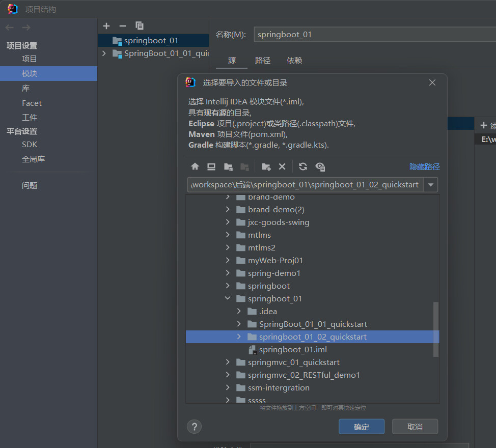Screen dimensions: 496x448
Task: Expand the springmvc_01_quickstart folder
Action: coord(228,362)
